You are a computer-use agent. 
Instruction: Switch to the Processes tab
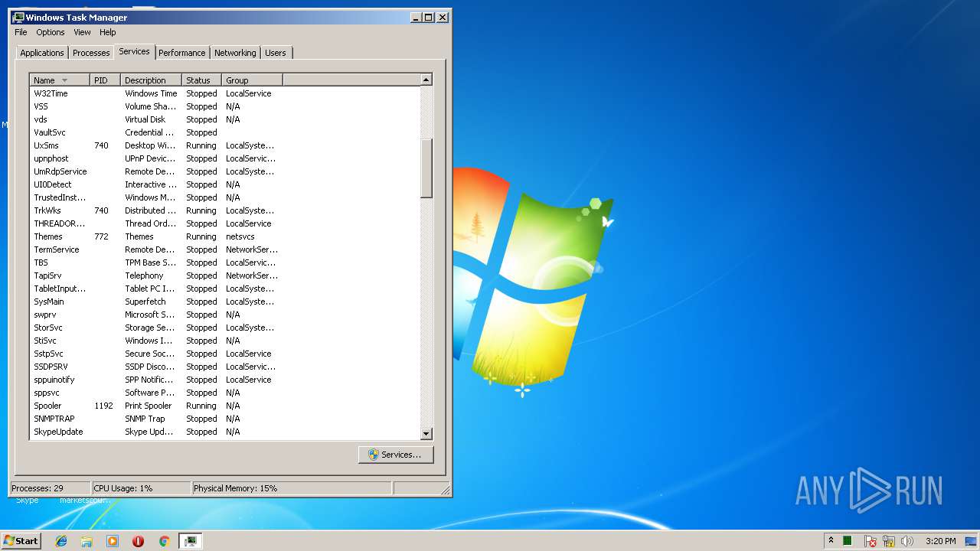91,53
